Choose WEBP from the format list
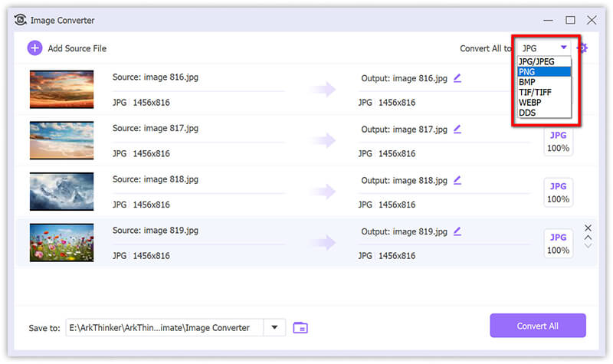The width and height of the screenshot is (613, 364). 544,103
